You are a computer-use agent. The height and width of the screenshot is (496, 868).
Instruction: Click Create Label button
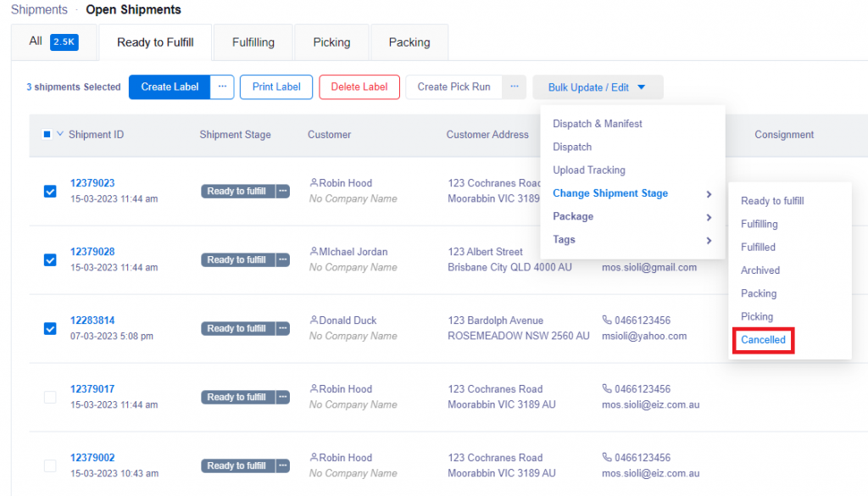click(170, 87)
